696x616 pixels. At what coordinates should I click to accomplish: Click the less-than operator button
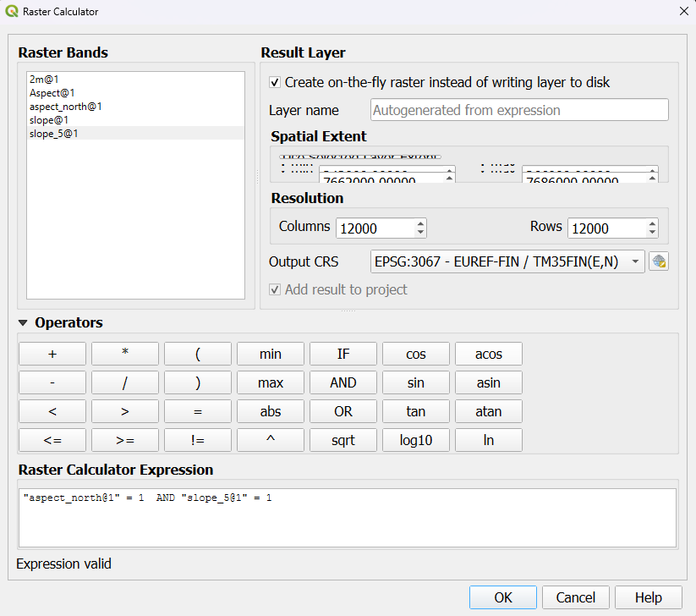[x=52, y=411]
